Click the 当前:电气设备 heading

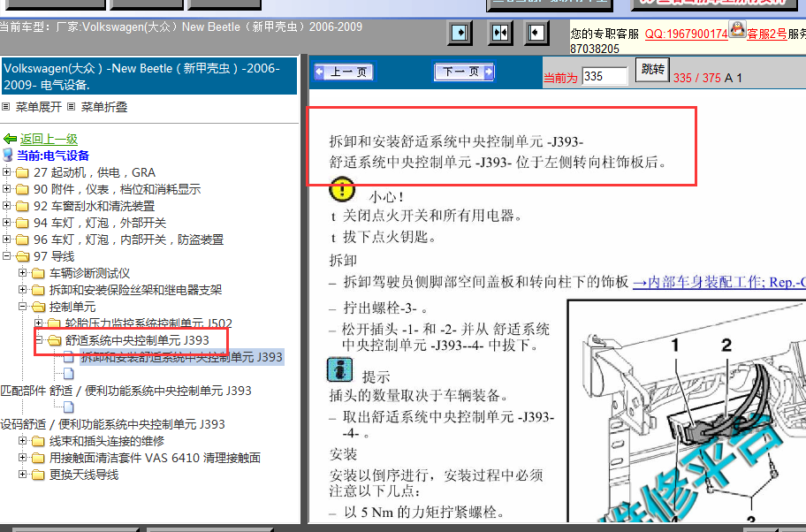(53, 156)
